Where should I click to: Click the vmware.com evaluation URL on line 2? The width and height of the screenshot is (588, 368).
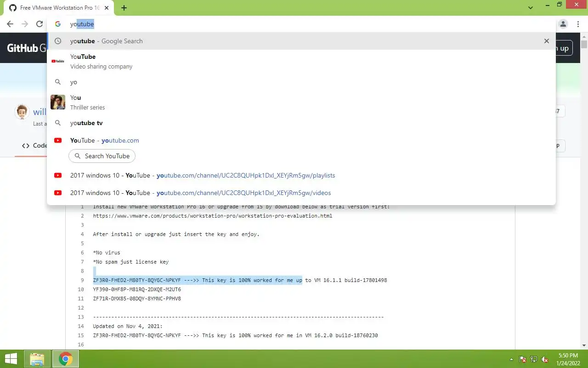[212, 216]
